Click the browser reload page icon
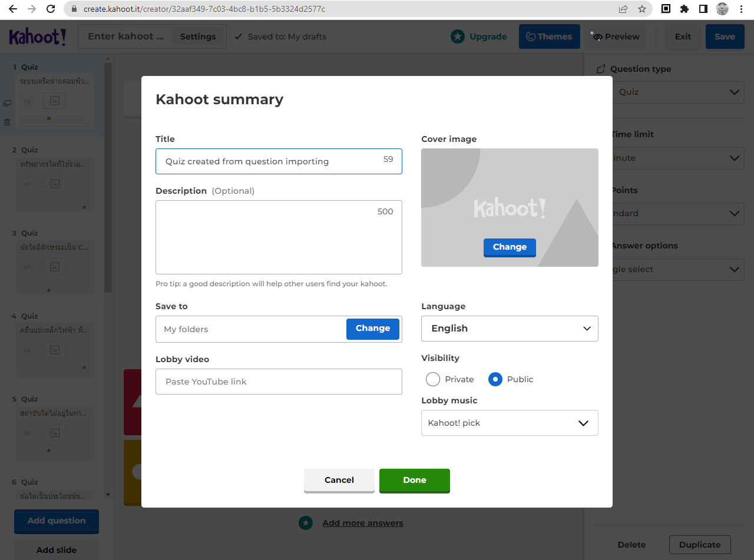This screenshot has height=560, width=754. (51, 9)
